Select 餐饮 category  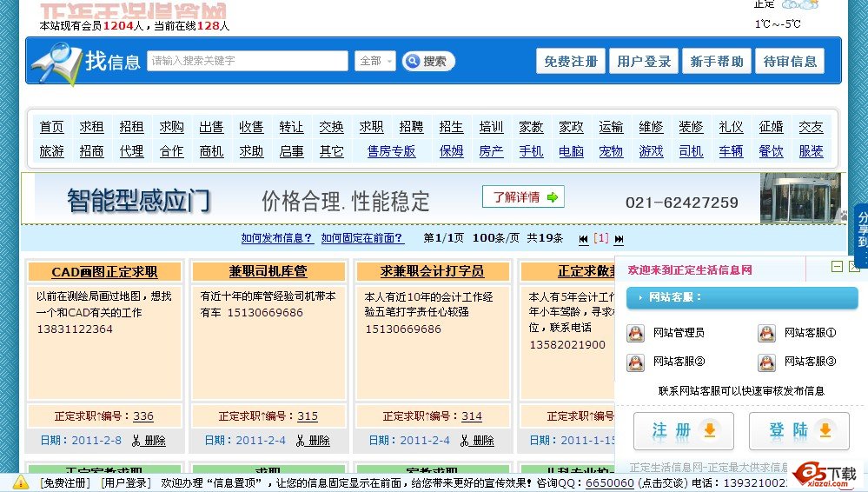point(772,151)
